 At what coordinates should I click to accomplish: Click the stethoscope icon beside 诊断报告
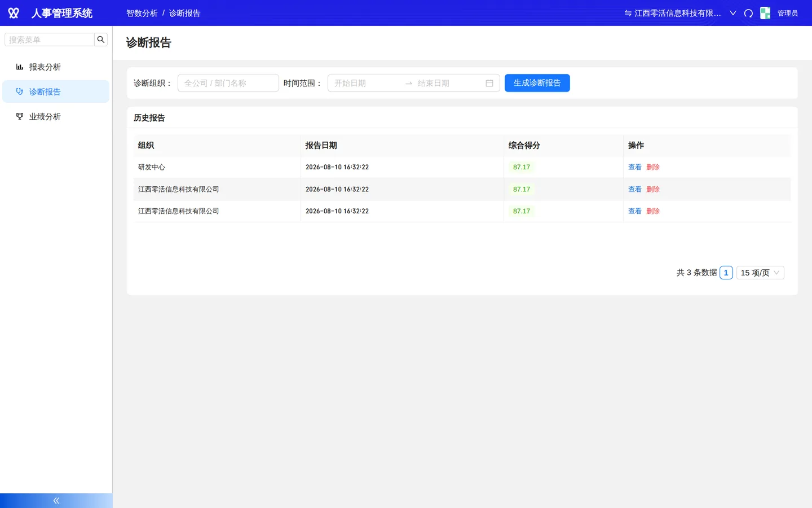point(20,91)
